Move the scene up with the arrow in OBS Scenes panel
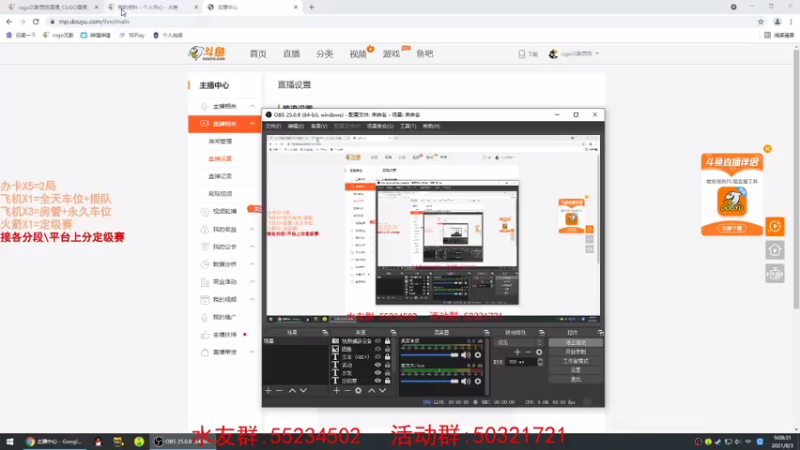The width and height of the screenshot is (800, 450). pyautogui.click(x=292, y=390)
